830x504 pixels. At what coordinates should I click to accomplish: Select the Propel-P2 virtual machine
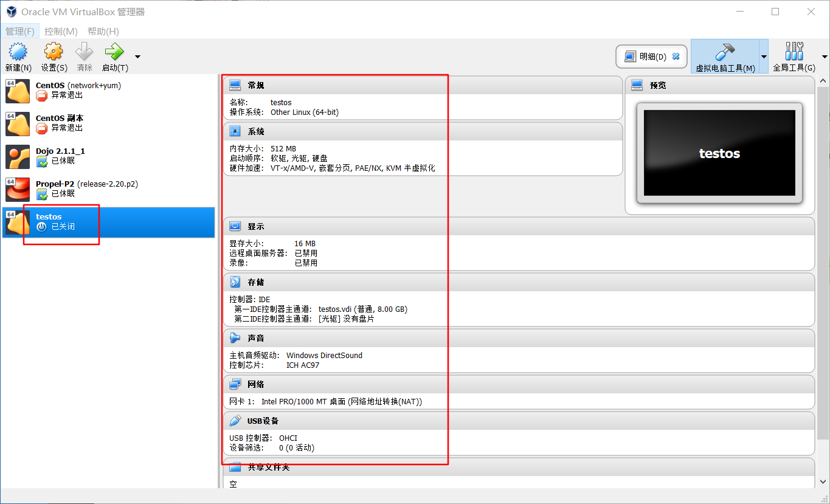pyautogui.click(x=108, y=189)
